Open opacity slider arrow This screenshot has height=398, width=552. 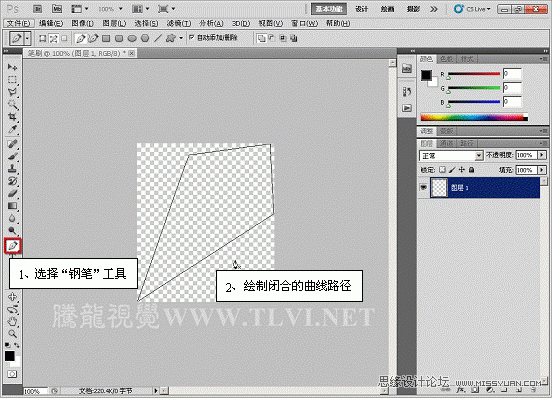pos(542,155)
